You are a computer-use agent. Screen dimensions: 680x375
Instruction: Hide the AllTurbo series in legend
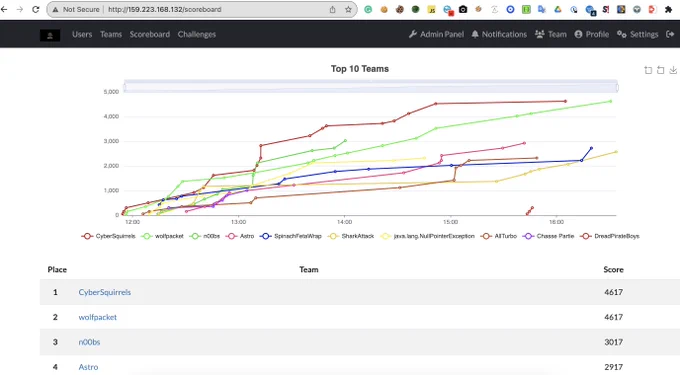point(499,236)
